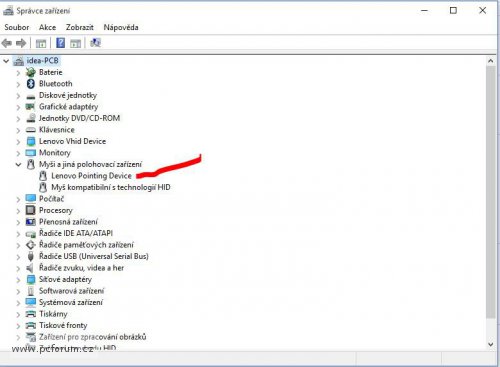Maximize the Správce zařízení window

[x=453, y=11]
